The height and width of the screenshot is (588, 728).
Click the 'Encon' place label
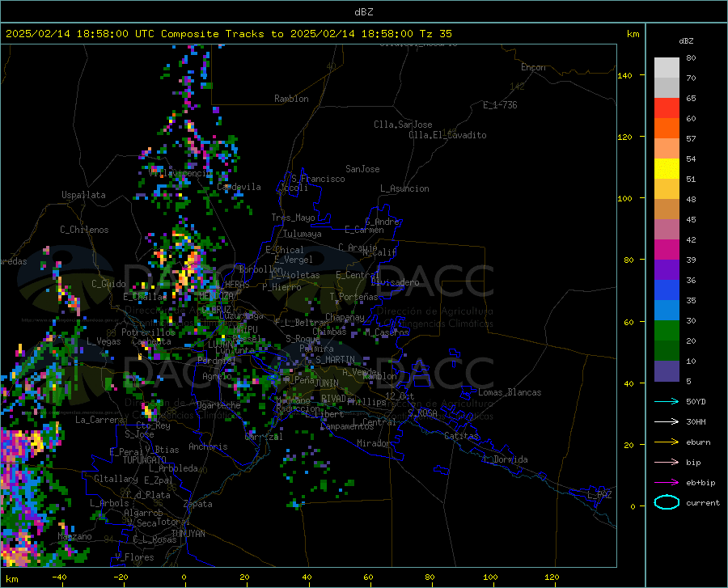click(x=533, y=67)
